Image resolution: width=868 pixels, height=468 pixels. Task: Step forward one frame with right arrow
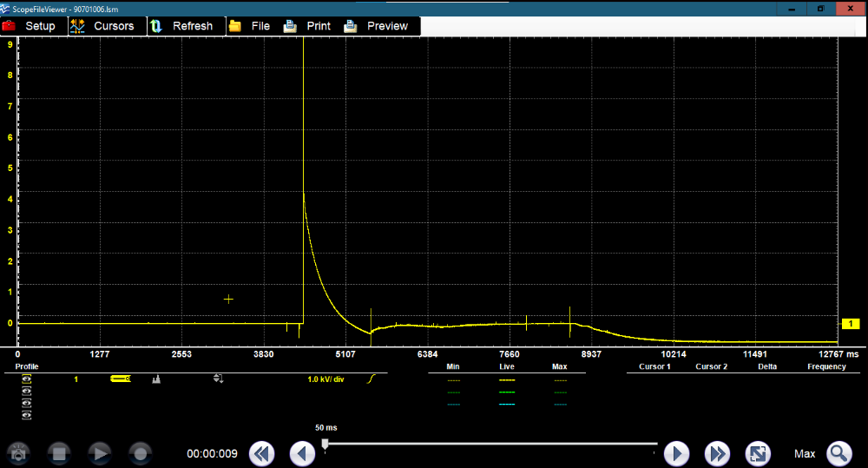coord(676,453)
